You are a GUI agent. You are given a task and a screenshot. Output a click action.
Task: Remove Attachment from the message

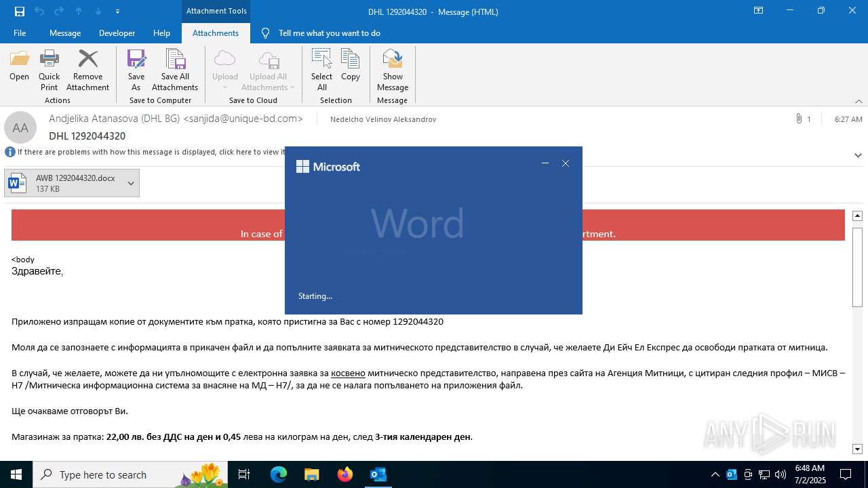tap(87, 70)
